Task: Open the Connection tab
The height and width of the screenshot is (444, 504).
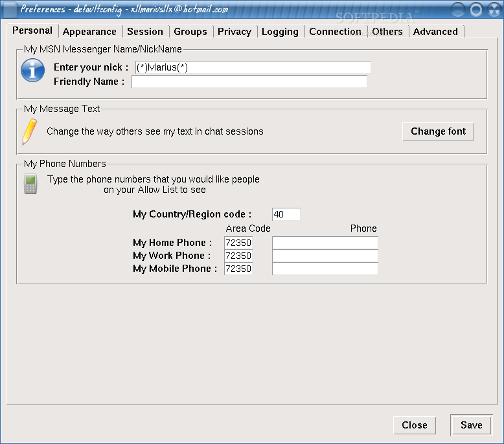Action: click(x=336, y=32)
